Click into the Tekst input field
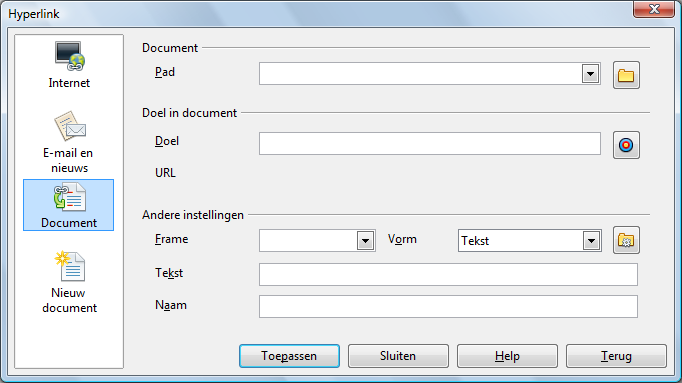The height and width of the screenshot is (383, 682). [448, 274]
